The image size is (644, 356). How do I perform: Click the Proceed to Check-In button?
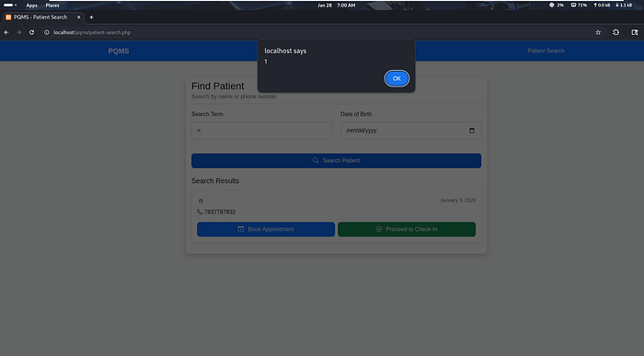tap(407, 229)
